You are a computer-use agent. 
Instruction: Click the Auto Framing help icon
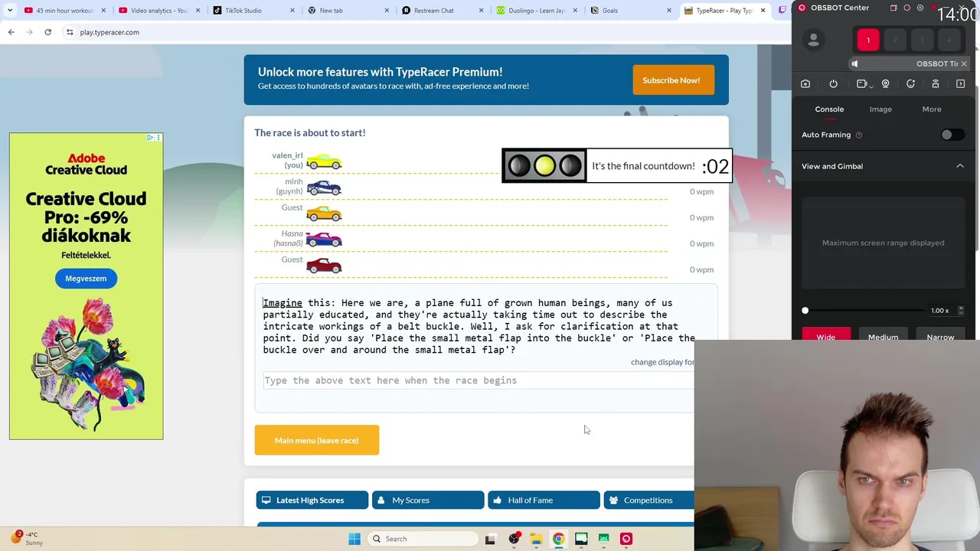click(859, 135)
